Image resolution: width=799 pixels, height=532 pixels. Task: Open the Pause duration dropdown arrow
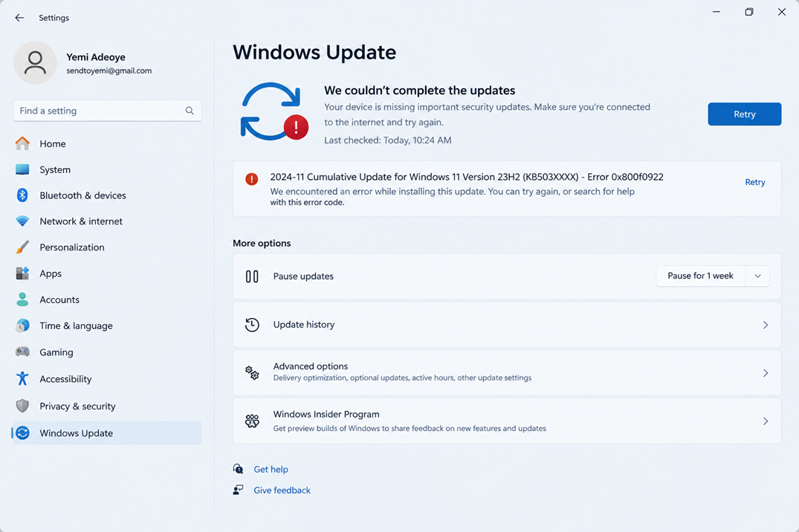pos(757,276)
